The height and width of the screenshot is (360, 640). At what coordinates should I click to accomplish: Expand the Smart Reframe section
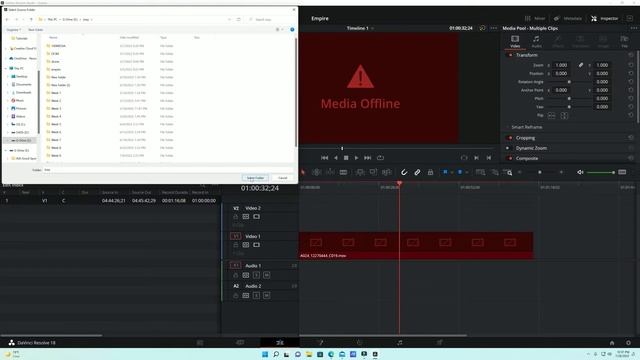(526, 127)
